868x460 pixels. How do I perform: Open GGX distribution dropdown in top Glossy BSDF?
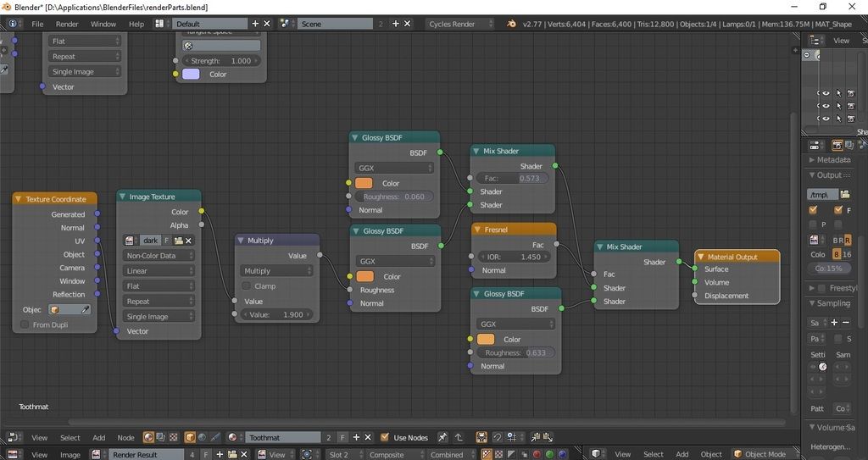click(x=393, y=168)
